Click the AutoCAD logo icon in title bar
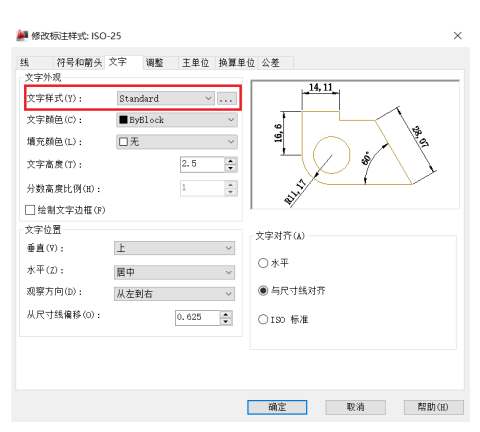The height and width of the screenshot is (432, 480). 22,35
